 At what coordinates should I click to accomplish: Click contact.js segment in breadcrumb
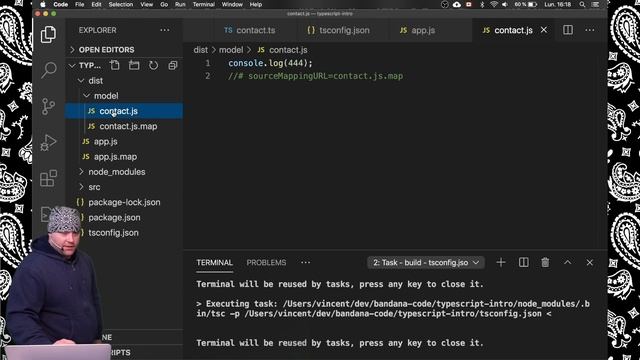(282, 50)
